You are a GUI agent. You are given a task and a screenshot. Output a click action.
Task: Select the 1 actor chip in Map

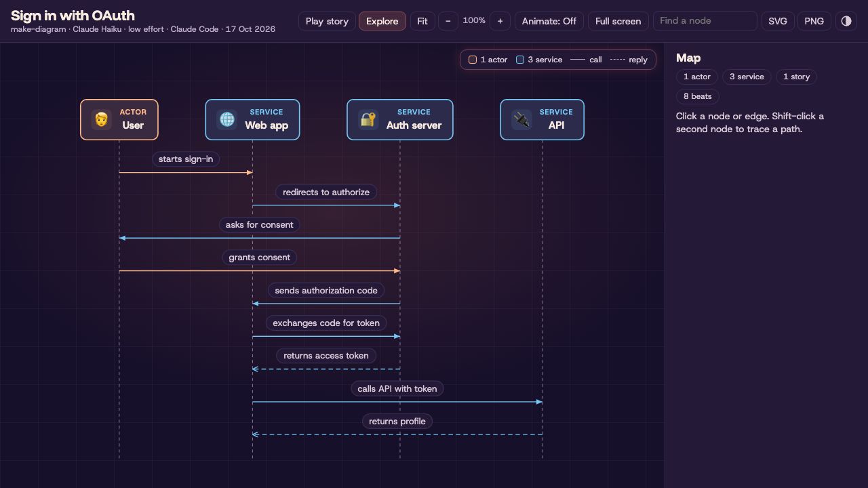coord(697,77)
